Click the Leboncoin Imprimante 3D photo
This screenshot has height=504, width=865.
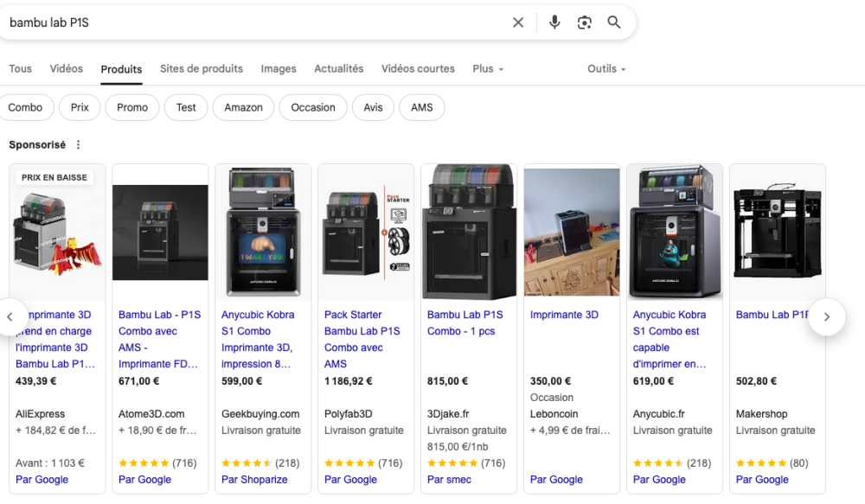pyautogui.click(x=572, y=231)
